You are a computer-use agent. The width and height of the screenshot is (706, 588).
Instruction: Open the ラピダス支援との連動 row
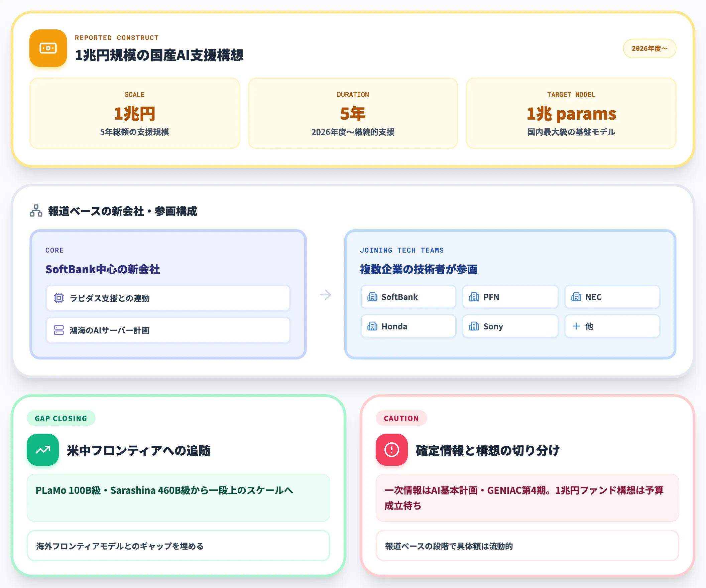click(168, 298)
